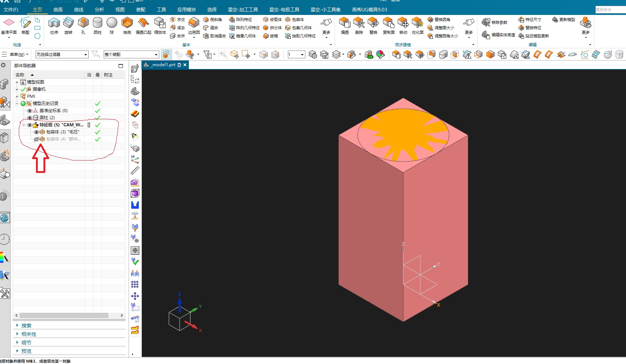Open the 偏置 offset region tool

coord(345,26)
